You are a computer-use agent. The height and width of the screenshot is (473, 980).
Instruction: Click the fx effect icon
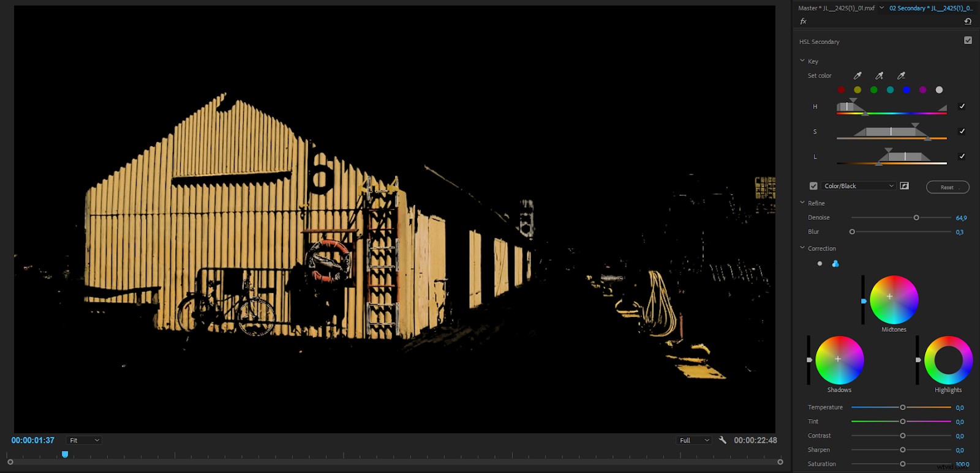coord(803,21)
